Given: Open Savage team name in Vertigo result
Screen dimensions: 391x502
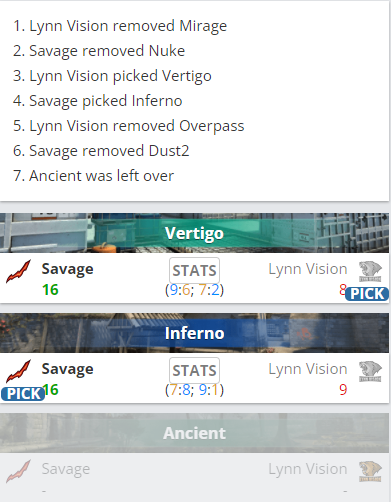Looking at the screenshot, I should pos(67,269).
